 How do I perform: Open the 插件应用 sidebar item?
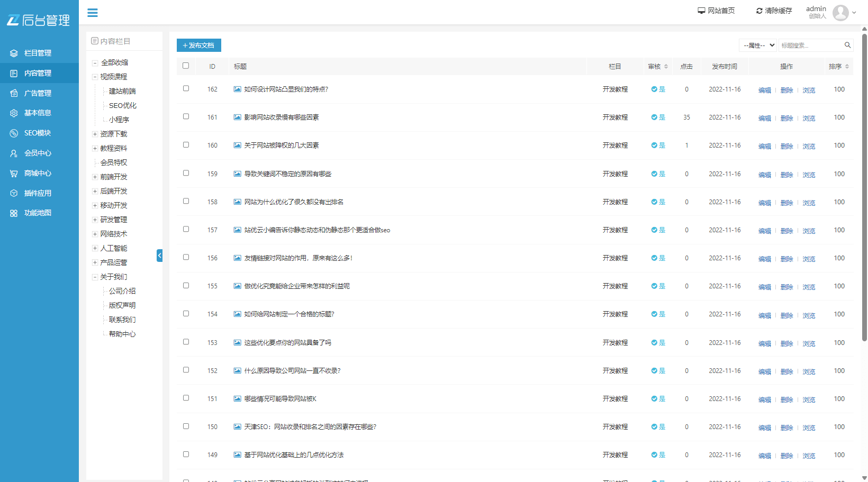(37, 193)
